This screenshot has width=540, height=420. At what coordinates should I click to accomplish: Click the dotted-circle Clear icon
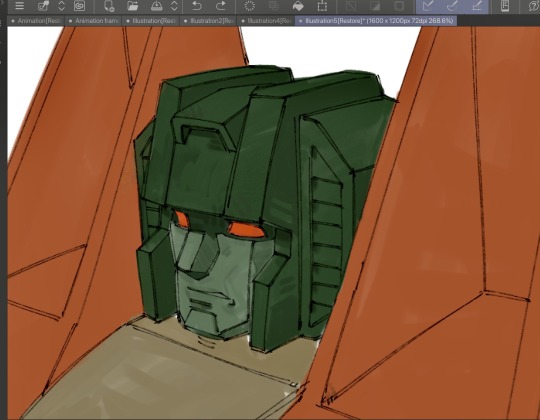pyautogui.click(x=249, y=6)
